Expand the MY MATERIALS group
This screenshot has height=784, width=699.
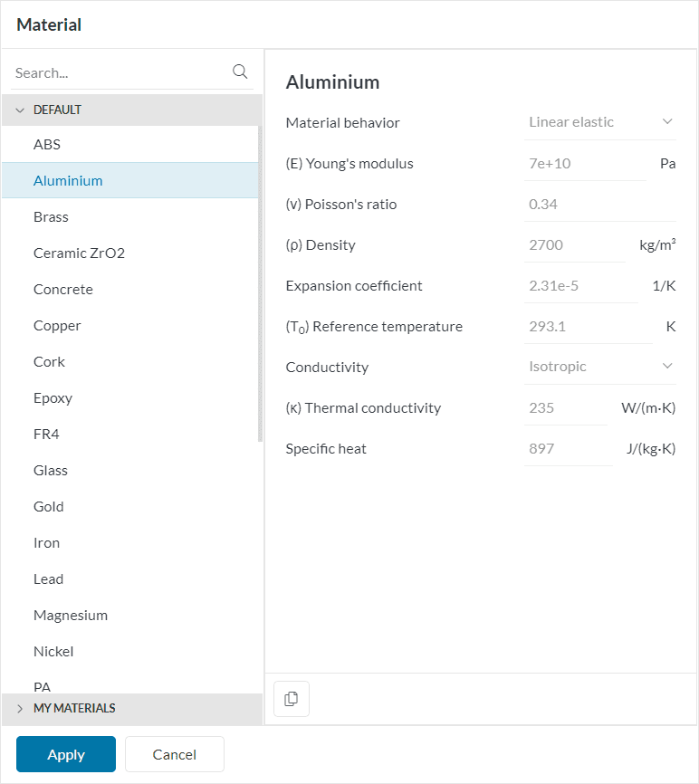(20, 708)
